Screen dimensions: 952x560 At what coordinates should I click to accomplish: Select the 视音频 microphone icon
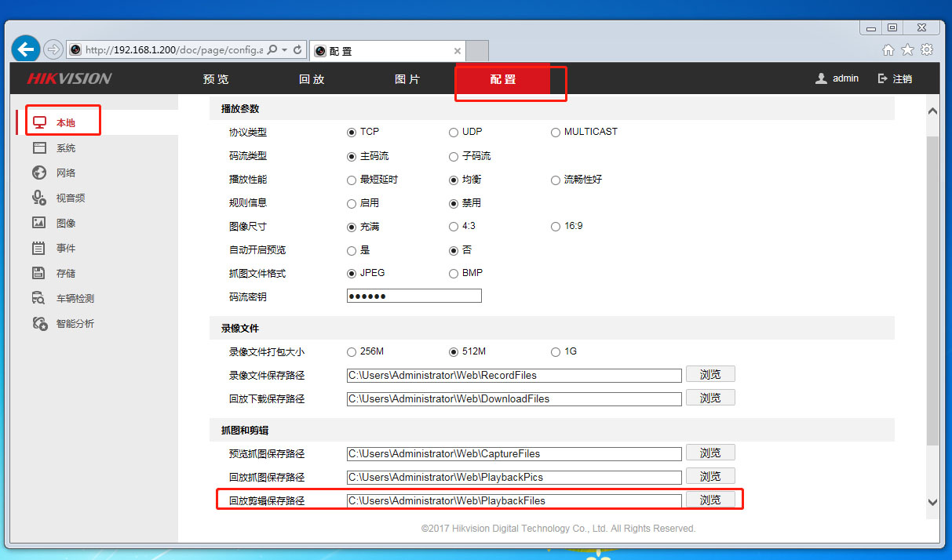coord(39,198)
